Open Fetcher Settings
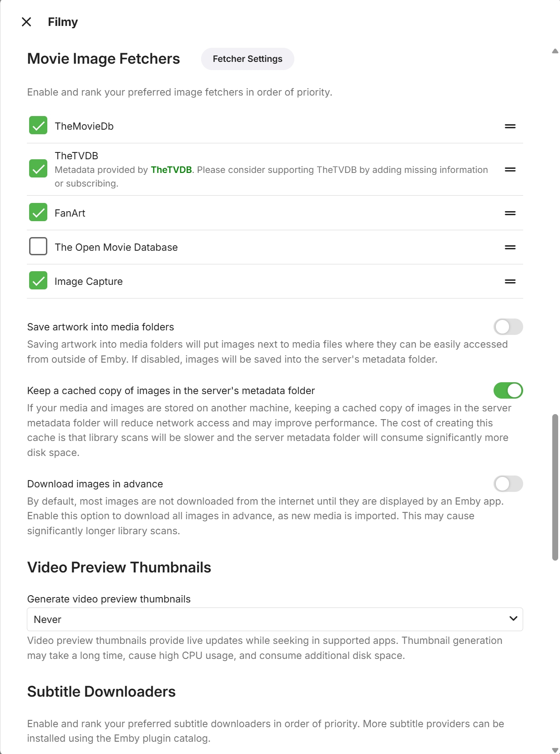Viewport: 560px width, 754px height. [247, 59]
